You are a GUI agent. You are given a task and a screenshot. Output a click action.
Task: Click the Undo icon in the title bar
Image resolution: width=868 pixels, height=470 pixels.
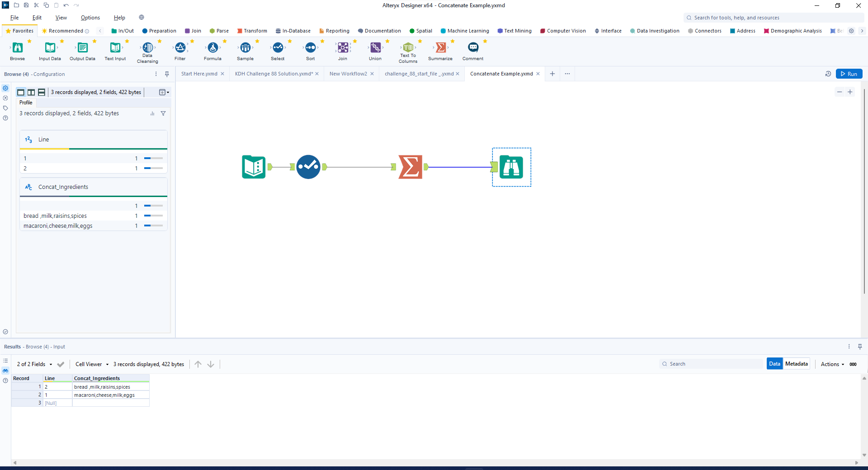pyautogui.click(x=66, y=5)
